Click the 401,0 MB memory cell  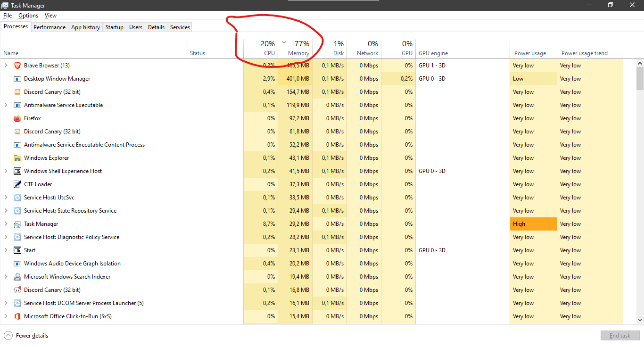[x=295, y=79]
